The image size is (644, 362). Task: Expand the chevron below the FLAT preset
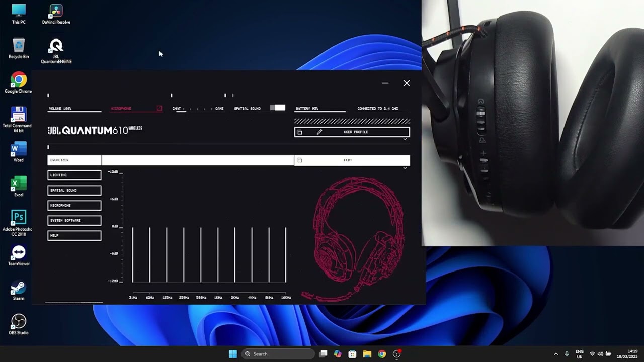tap(405, 168)
